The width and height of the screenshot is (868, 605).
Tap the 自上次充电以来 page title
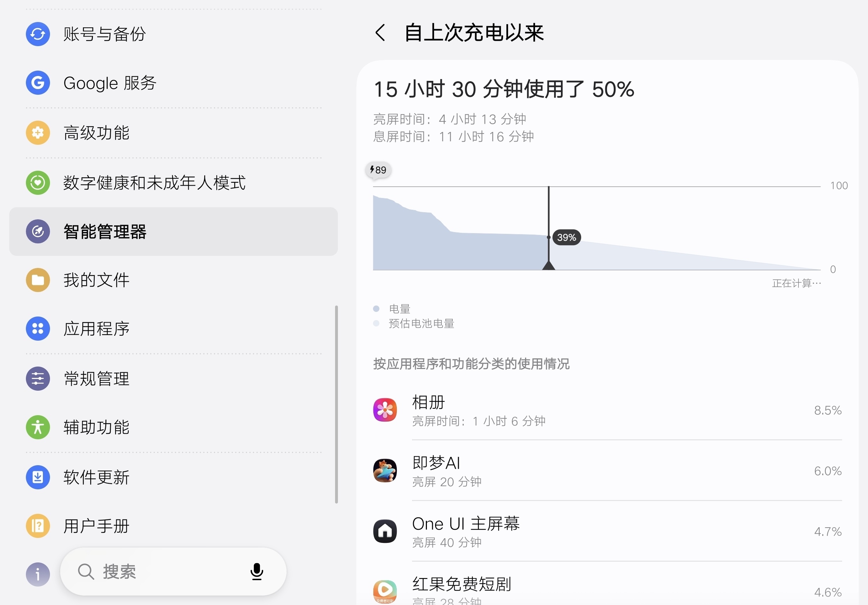coord(474,33)
